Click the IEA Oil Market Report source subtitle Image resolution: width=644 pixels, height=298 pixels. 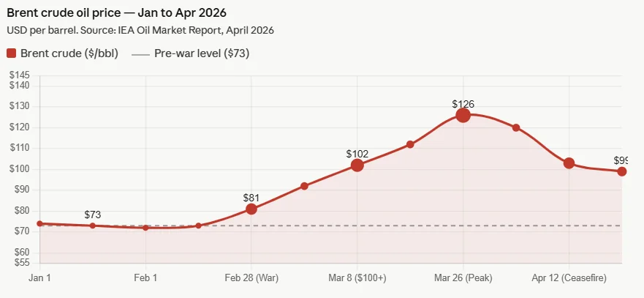pos(140,30)
